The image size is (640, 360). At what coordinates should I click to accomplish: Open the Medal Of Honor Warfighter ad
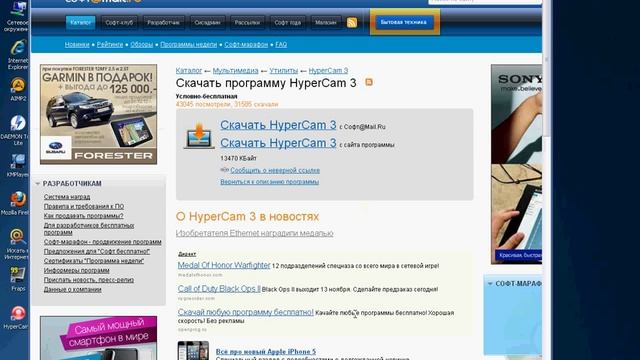pyautogui.click(x=224, y=265)
